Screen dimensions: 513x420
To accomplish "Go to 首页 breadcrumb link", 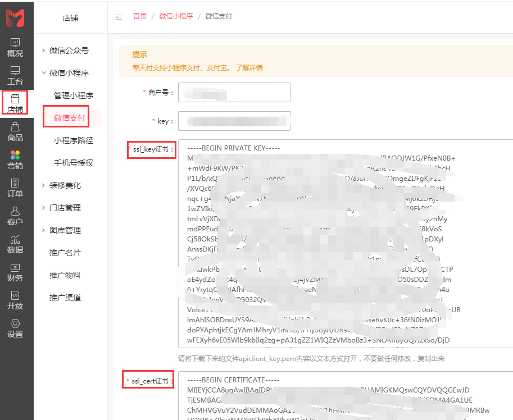I will [x=140, y=16].
